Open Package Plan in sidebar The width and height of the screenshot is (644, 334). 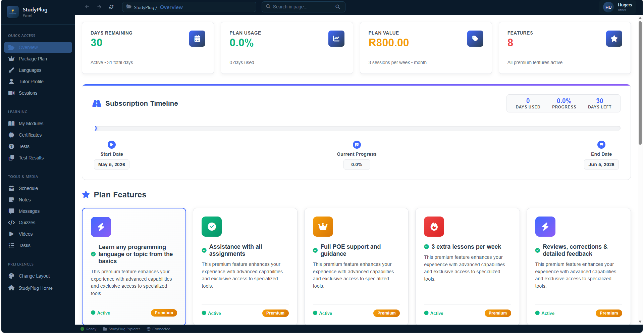click(x=38, y=59)
